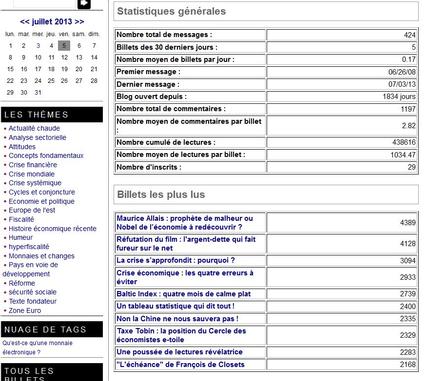This screenshot has width=425, height=381.
Task: Open the Réforme theme
Action: coord(22,283)
